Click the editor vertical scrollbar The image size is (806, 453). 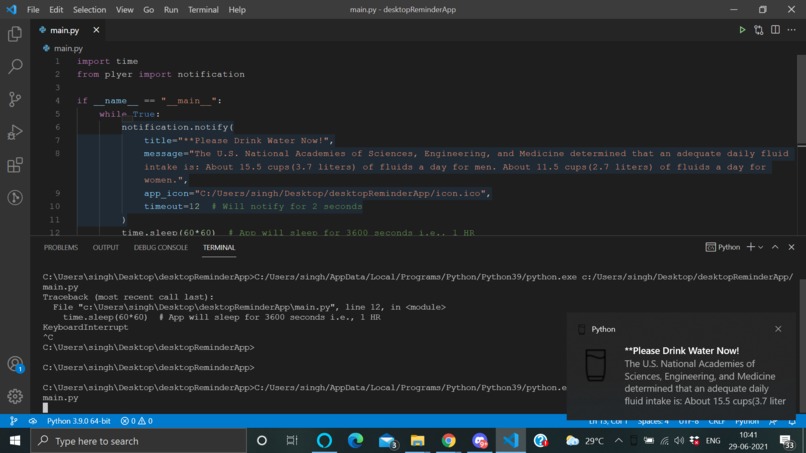[801, 100]
